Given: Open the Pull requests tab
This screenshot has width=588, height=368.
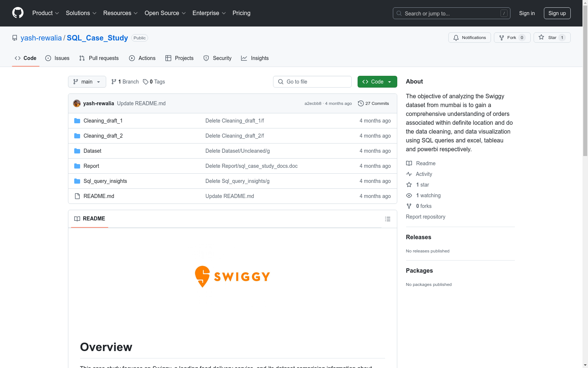Looking at the screenshot, I should click(x=99, y=58).
